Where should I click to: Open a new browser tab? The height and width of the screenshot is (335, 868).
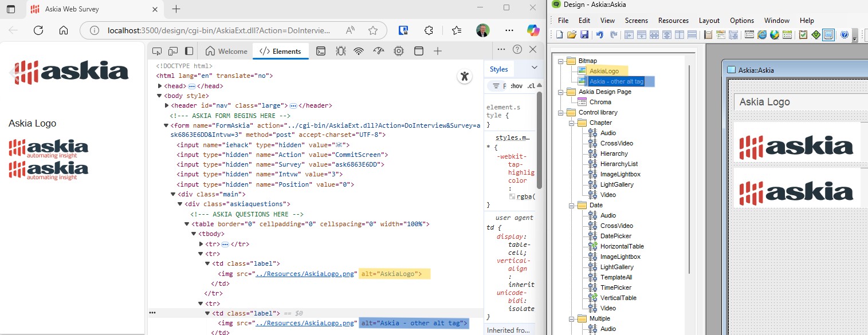tap(176, 9)
